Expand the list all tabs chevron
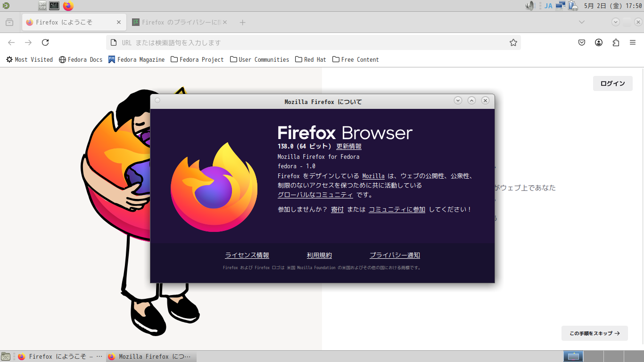The width and height of the screenshot is (644, 362). pyautogui.click(x=582, y=22)
